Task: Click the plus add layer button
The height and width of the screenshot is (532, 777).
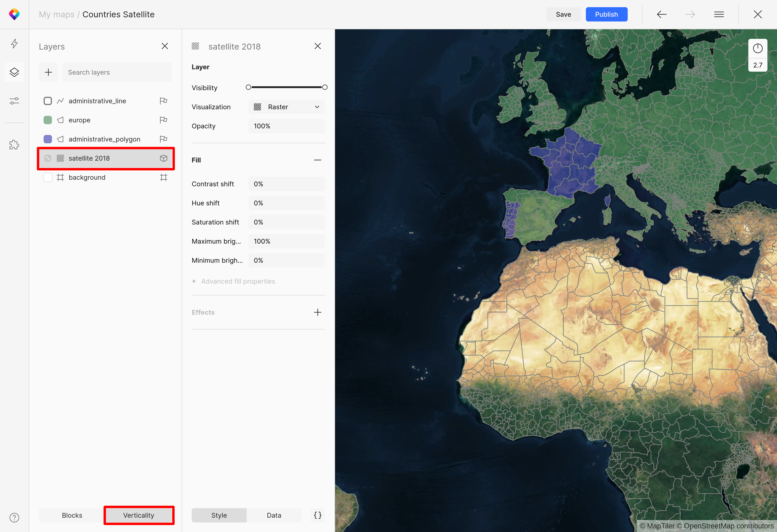Action: 49,72
